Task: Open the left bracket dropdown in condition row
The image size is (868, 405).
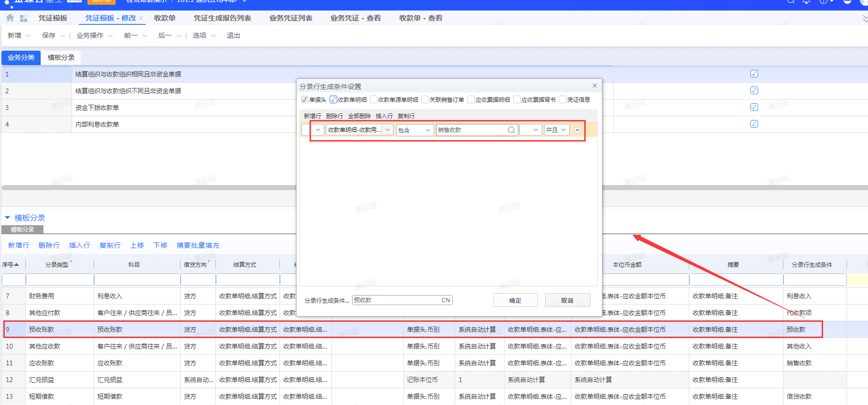Action: [x=318, y=130]
